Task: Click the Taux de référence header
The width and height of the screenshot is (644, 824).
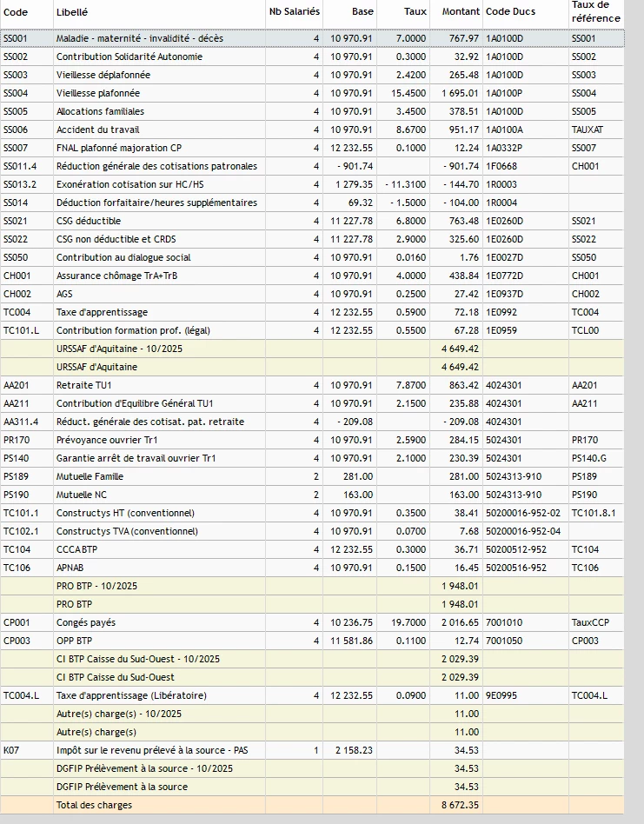Action: pyautogui.click(x=595, y=11)
